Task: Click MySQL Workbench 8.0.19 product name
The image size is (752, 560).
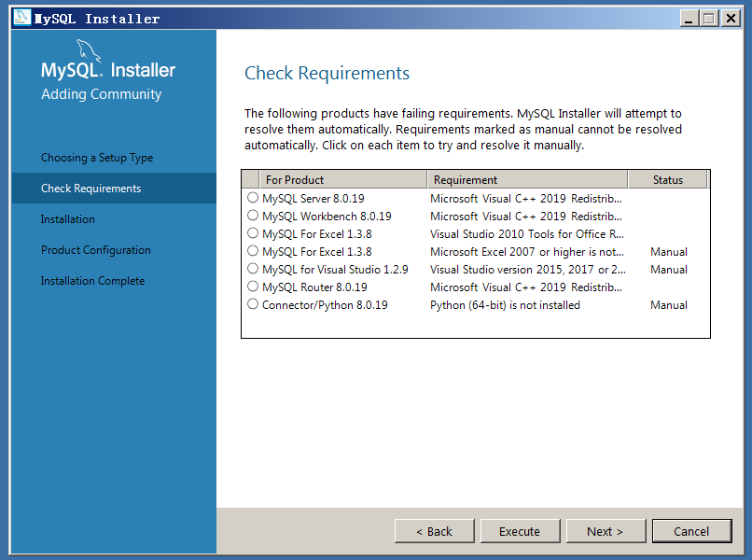Action: (327, 217)
